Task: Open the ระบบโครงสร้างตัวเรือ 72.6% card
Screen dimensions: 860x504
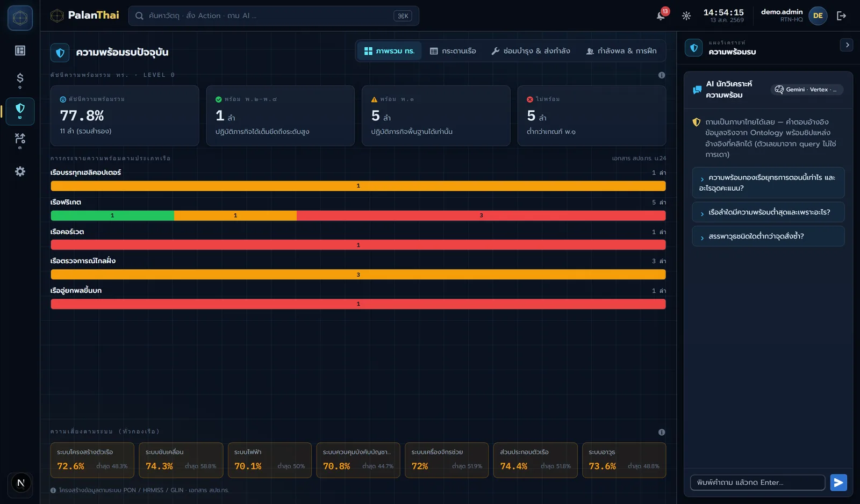Action: tap(92, 460)
